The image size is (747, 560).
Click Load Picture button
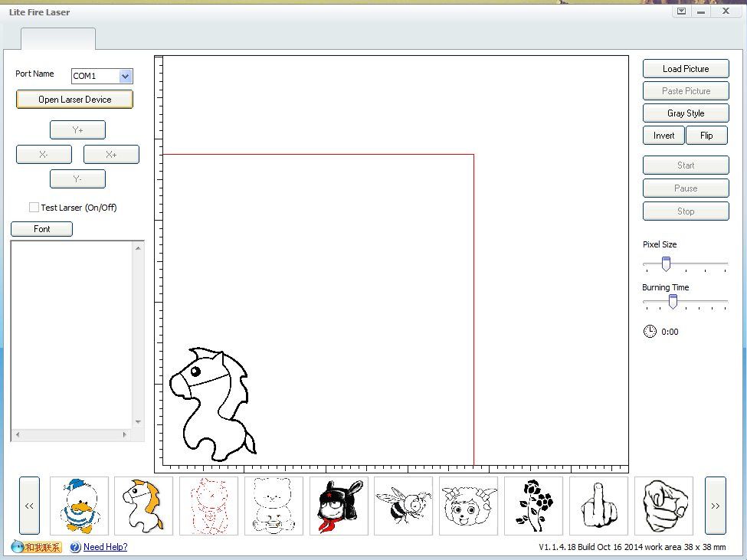click(x=686, y=69)
